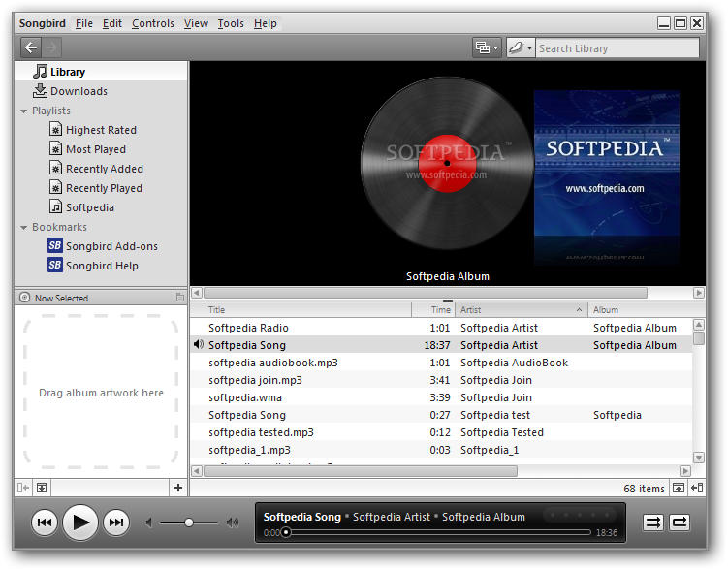Click the play button
728x570 pixels.
pos(80,522)
